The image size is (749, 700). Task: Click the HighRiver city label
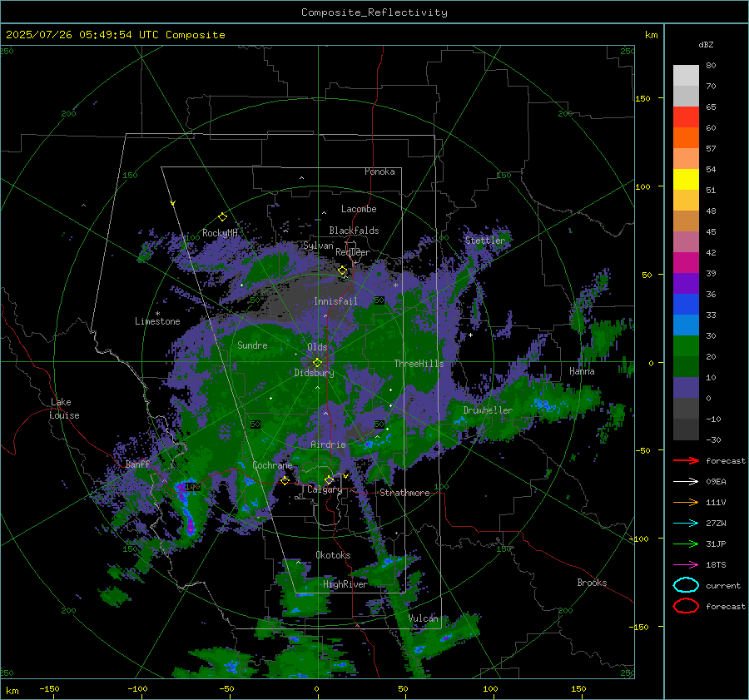(x=345, y=584)
